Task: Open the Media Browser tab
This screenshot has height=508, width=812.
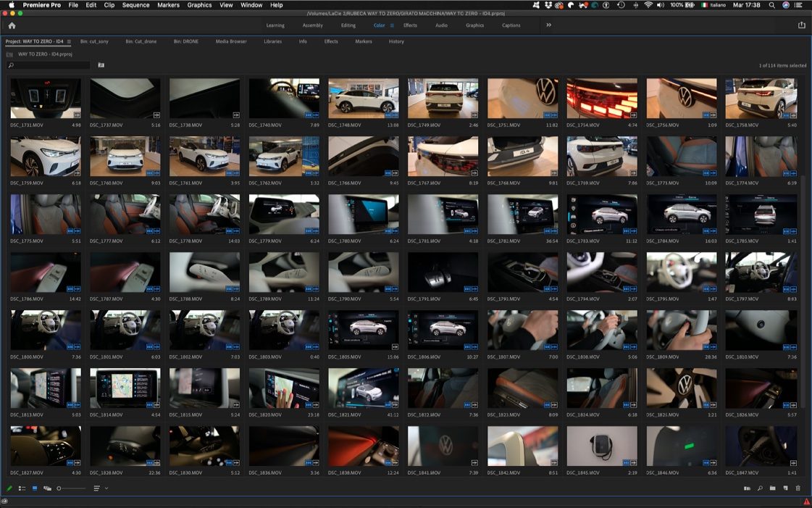Action: tap(231, 41)
